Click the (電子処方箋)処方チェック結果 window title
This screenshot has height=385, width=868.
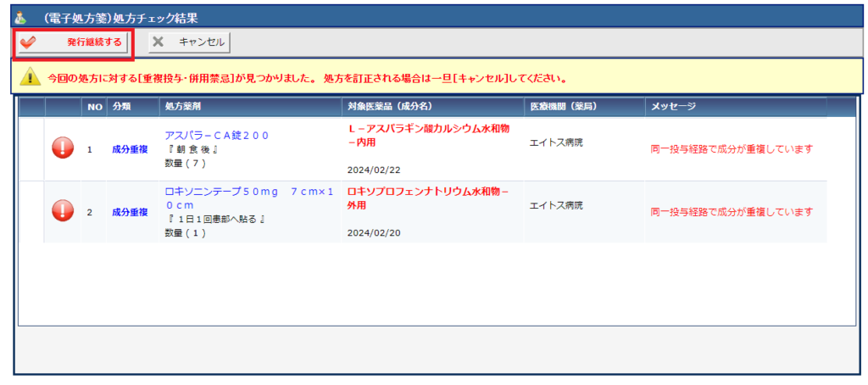(119, 18)
